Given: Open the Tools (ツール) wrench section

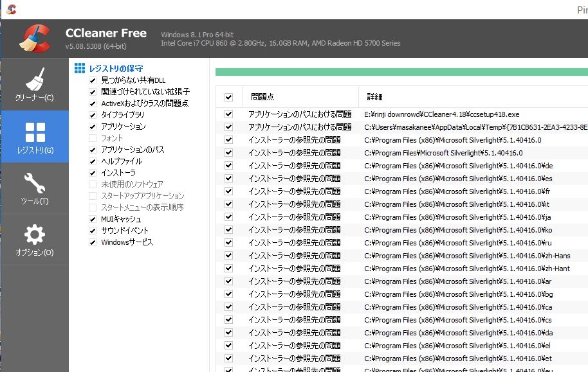Looking at the screenshot, I should pos(35,188).
